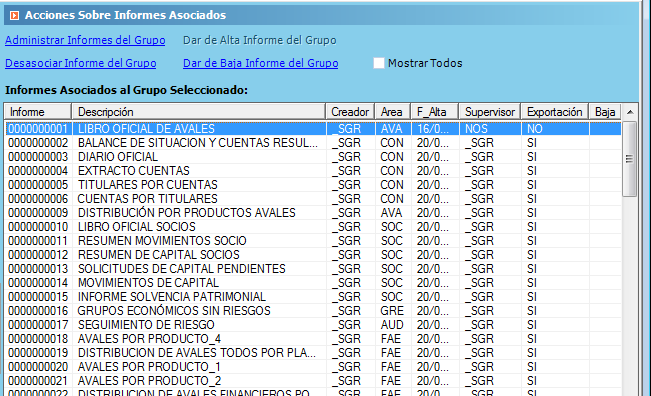Image resolution: width=651 pixels, height=396 pixels.
Task: Open the Administrar Informes del Grupo link
Action: [x=85, y=40]
